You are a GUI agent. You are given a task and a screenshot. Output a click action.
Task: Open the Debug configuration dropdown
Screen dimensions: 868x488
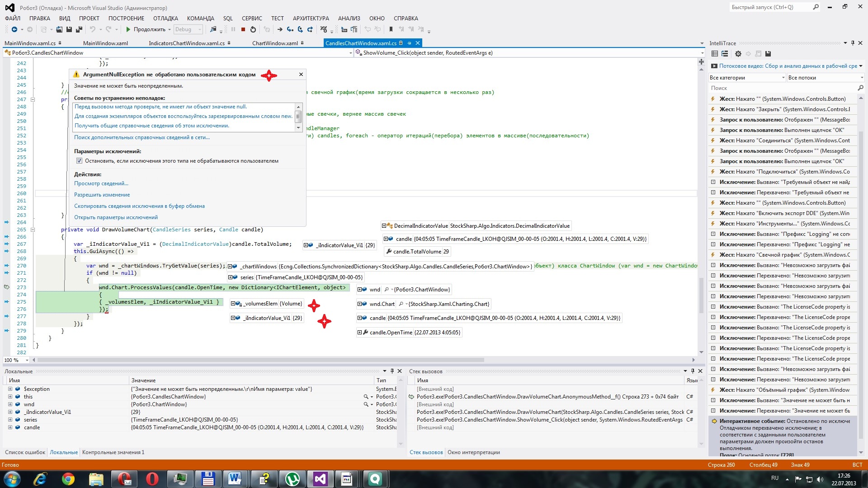188,29
